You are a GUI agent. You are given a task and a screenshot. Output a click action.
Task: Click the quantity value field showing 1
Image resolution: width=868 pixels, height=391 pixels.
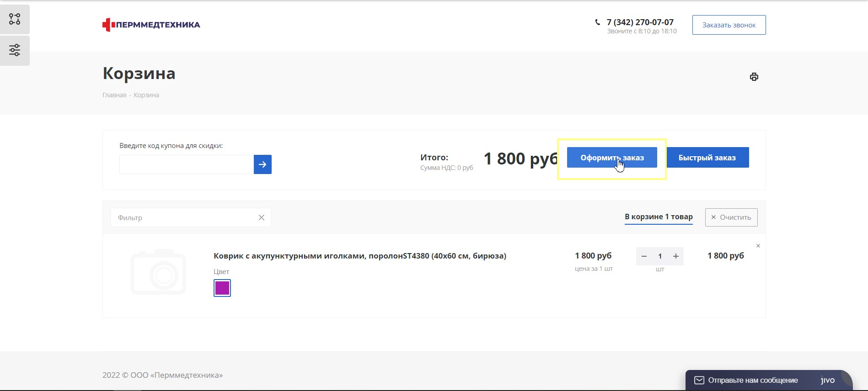660,256
